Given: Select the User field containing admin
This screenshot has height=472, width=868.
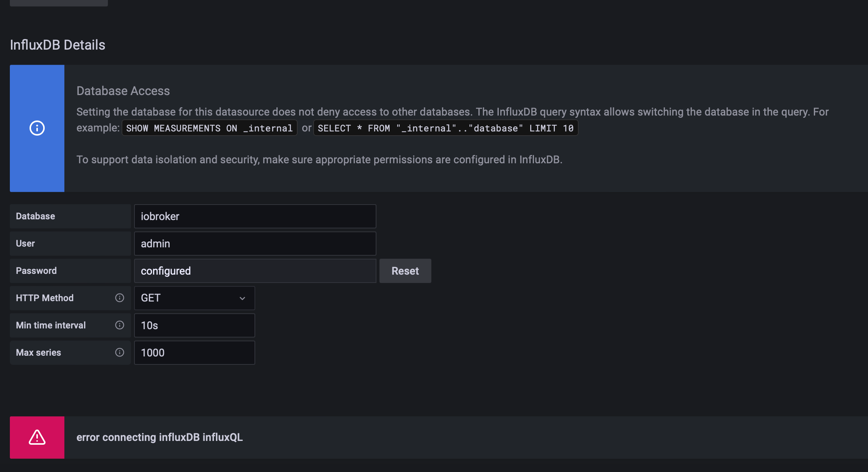Looking at the screenshot, I should click(254, 243).
